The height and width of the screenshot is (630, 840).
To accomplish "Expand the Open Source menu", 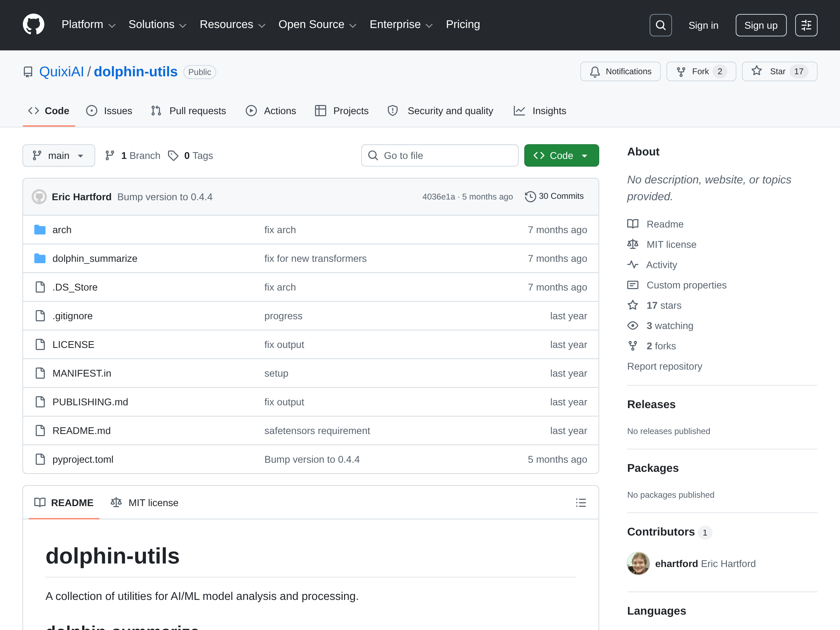I will point(317,25).
